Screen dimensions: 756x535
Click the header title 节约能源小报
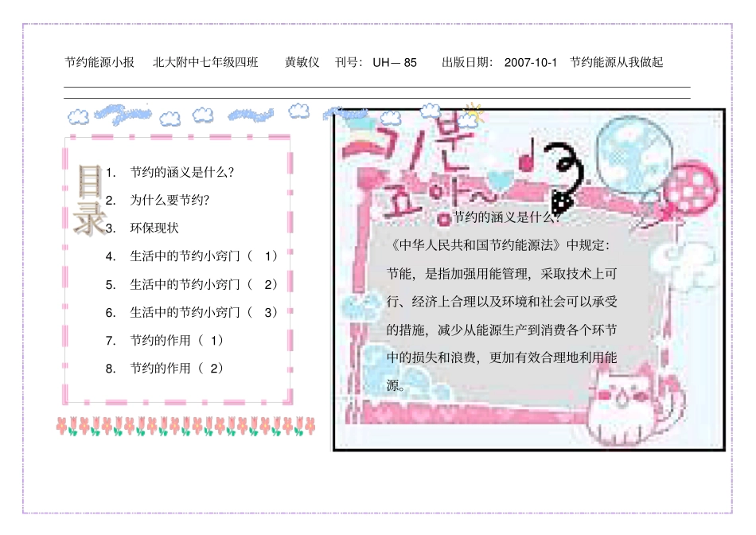(x=99, y=62)
